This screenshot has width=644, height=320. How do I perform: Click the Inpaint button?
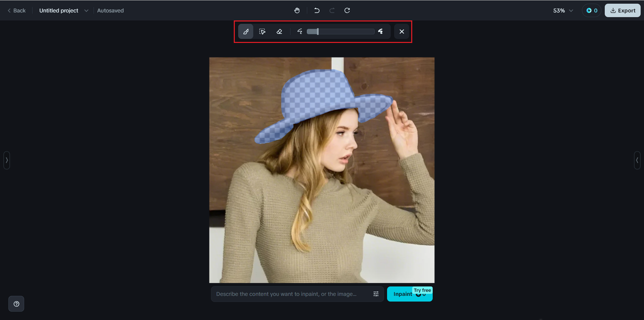(x=410, y=294)
